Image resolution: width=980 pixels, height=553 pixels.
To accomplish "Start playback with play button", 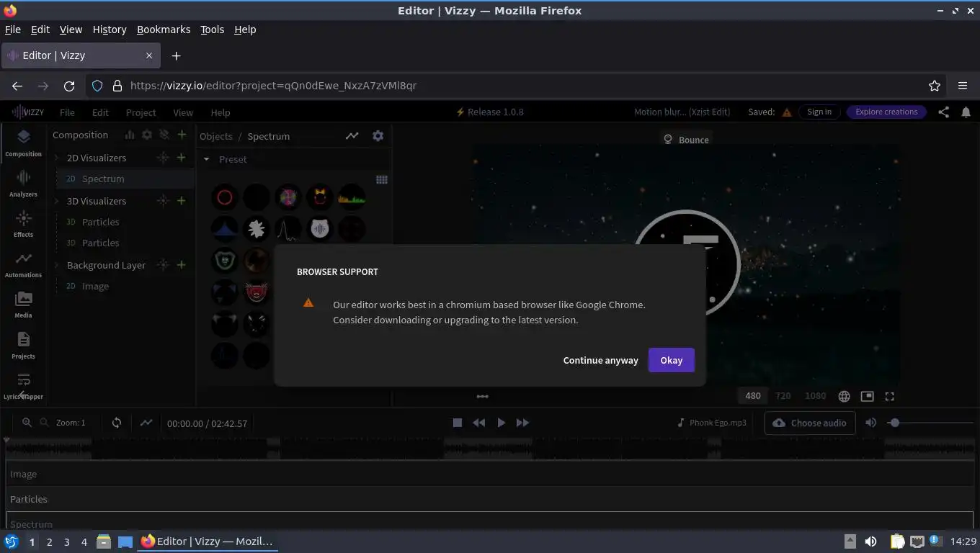I will point(502,423).
